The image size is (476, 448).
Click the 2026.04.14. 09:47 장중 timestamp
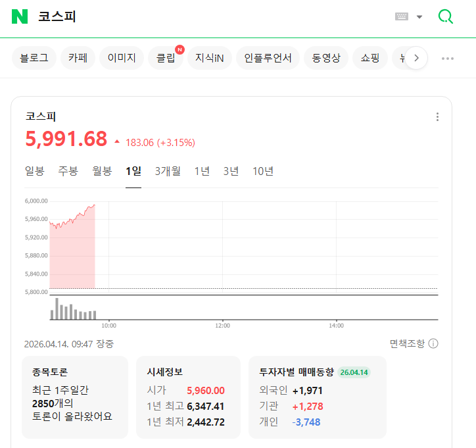click(68, 344)
